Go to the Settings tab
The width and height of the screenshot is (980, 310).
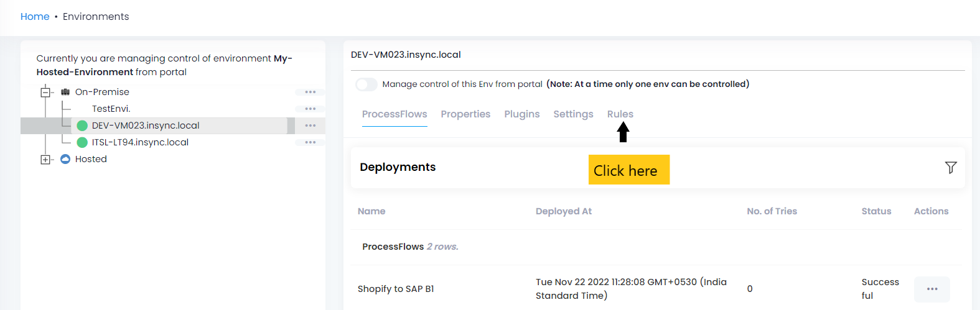573,114
